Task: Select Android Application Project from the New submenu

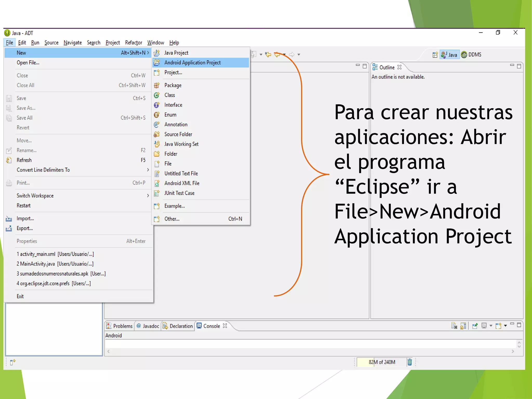Action: (x=201, y=63)
